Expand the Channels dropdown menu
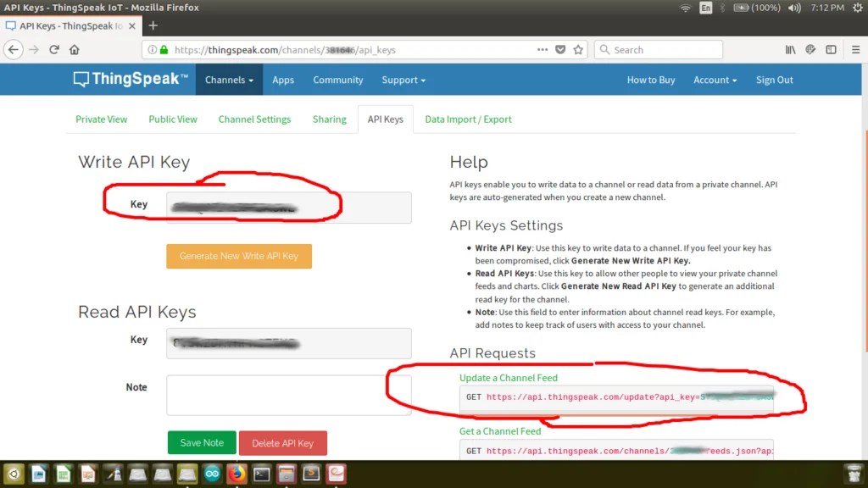Image resolution: width=868 pixels, height=488 pixels. click(x=229, y=80)
